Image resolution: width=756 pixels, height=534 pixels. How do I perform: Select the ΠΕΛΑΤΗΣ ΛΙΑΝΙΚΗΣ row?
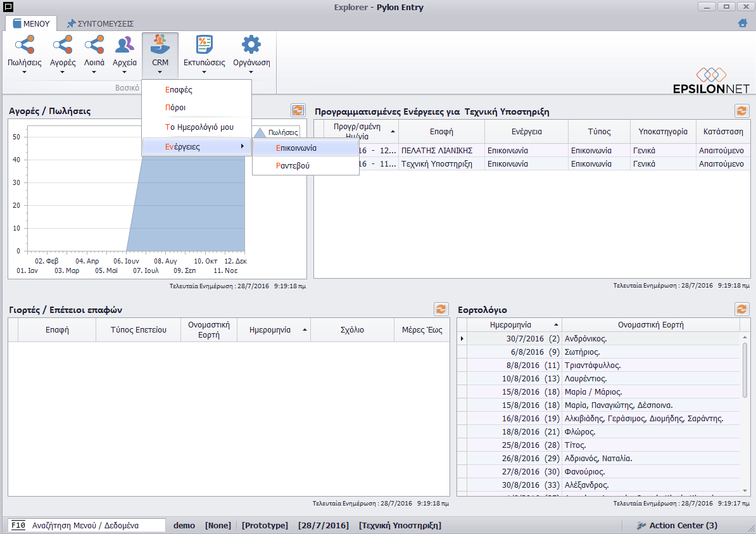click(x=532, y=151)
